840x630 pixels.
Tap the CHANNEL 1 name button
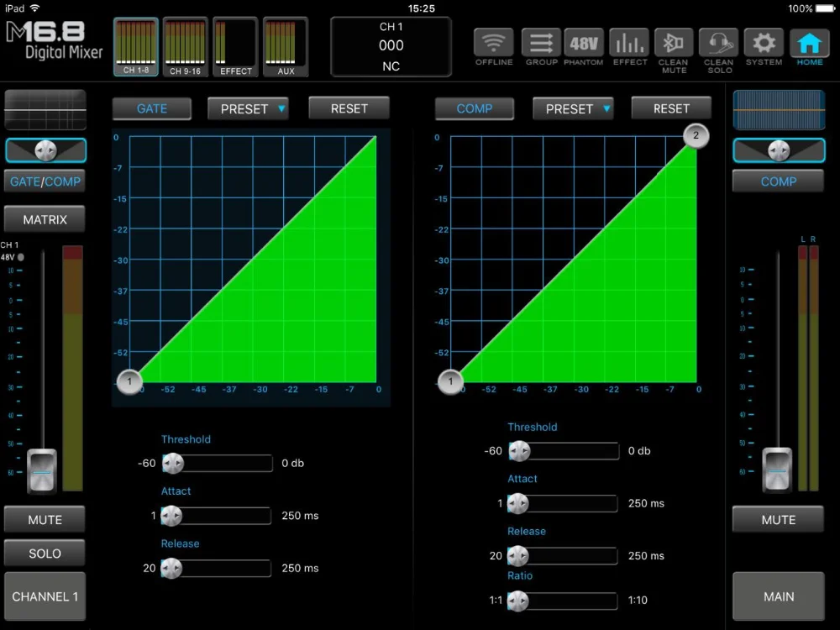(45, 596)
